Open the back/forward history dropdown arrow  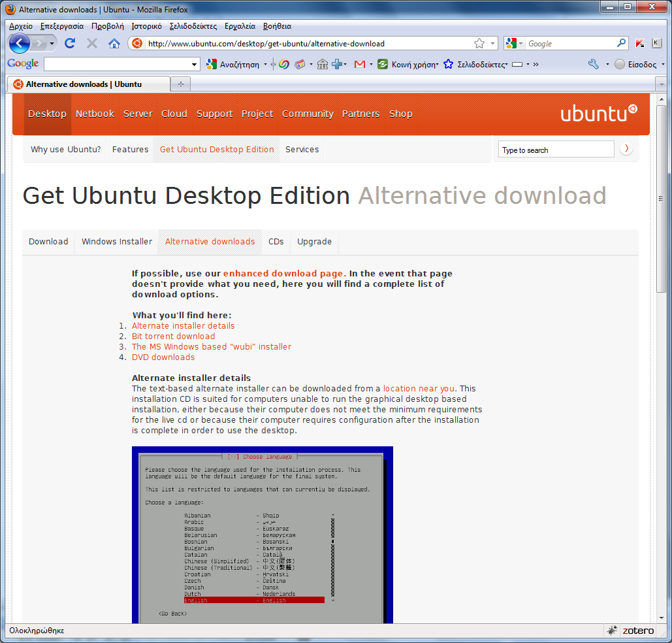pyautogui.click(x=52, y=43)
